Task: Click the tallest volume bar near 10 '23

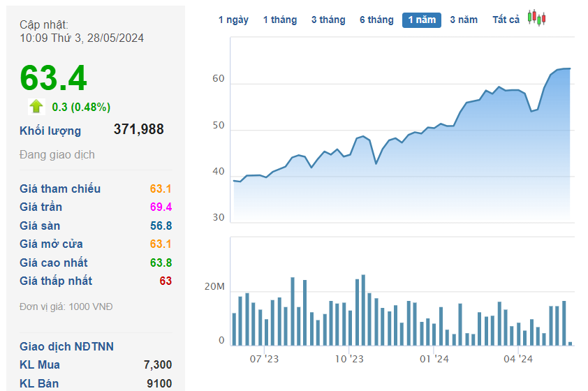Action: tap(363, 309)
